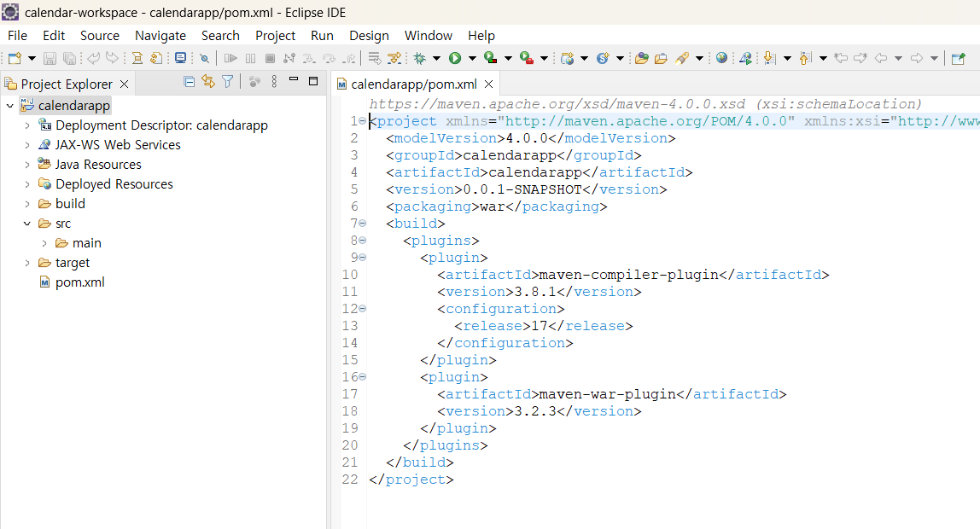
Task: Open the Previous Annotation dropdown arrow
Action: click(x=823, y=59)
